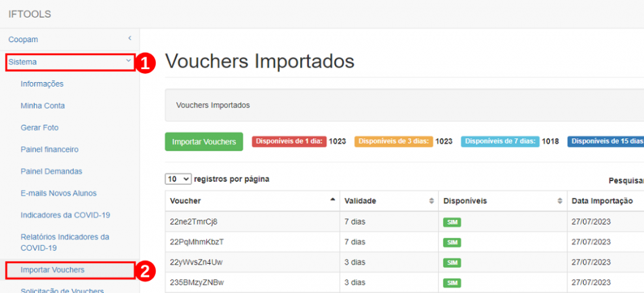Screen dimensions: 644x293
Task: Open the registros por página dropdown
Action: point(178,179)
